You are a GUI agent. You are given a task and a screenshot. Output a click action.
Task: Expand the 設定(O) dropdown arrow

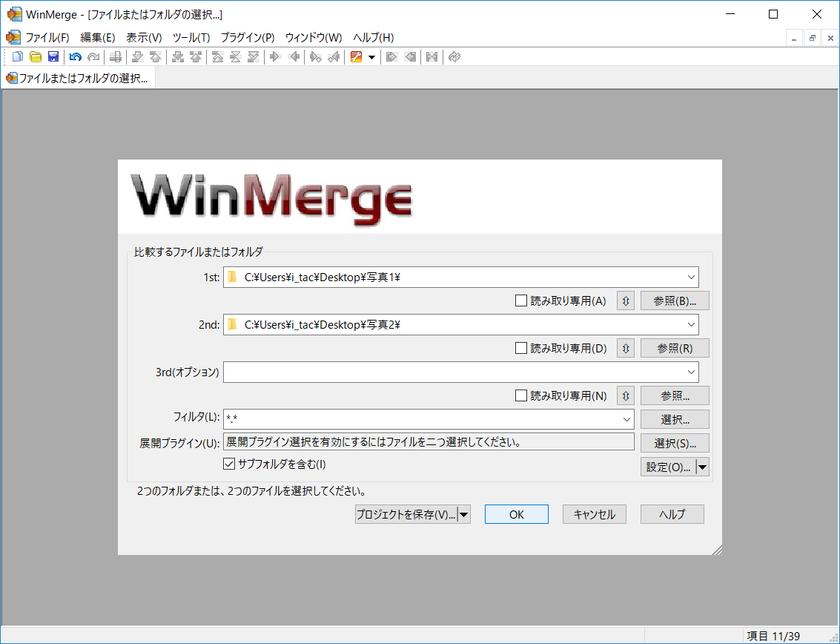[703, 467]
